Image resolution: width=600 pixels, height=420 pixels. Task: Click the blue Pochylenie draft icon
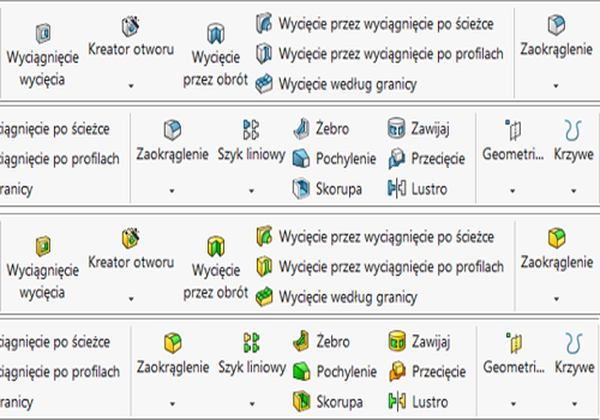click(302, 158)
